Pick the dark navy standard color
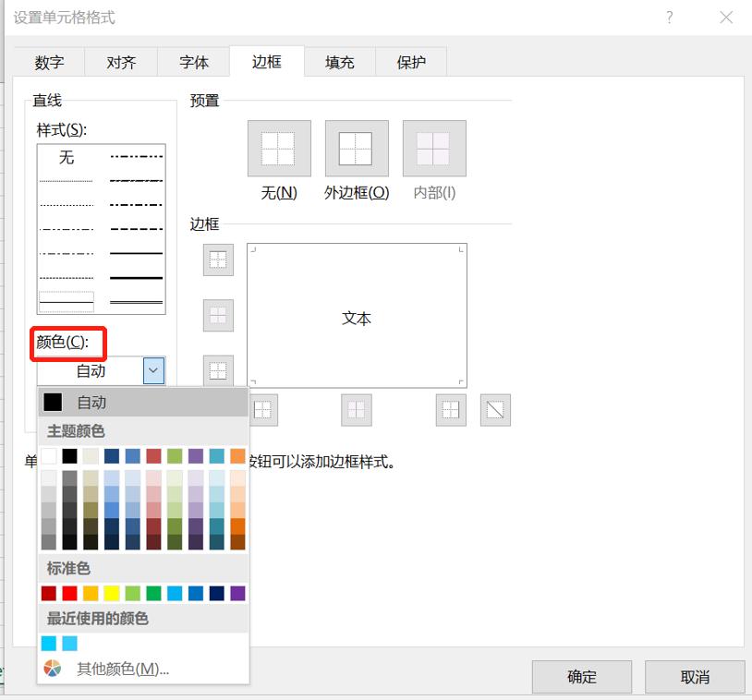Image resolution: width=752 pixels, height=700 pixels. point(217,593)
